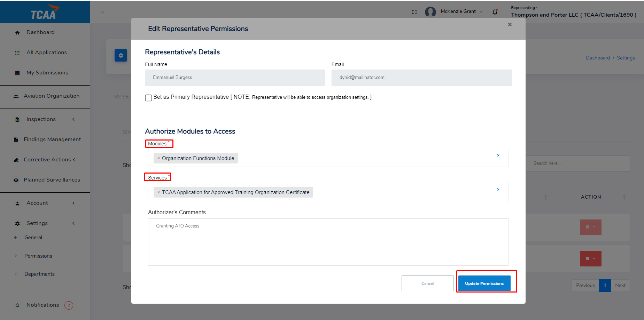The height and width of the screenshot is (320, 644).
Task: Click Next pagination button
Action: pos(620,286)
